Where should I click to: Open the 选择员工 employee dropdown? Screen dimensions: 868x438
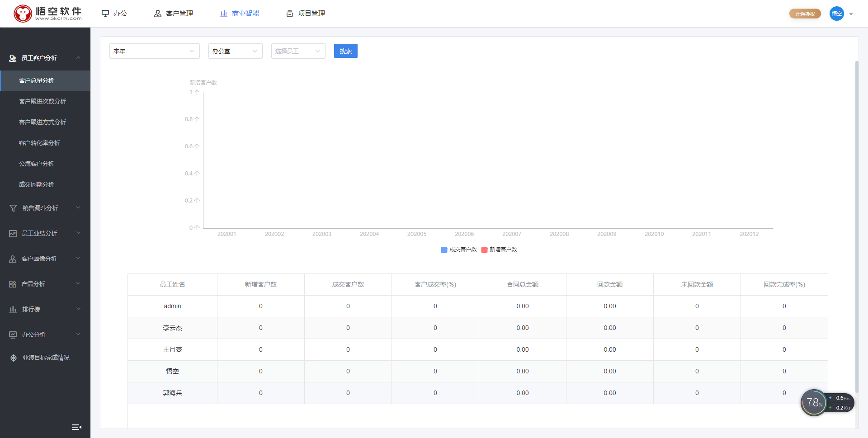(x=298, y=51)
